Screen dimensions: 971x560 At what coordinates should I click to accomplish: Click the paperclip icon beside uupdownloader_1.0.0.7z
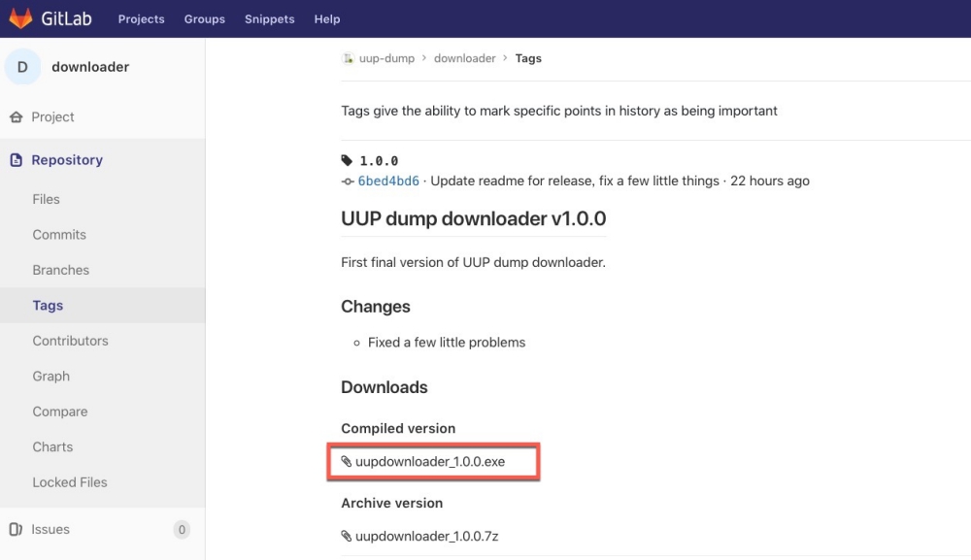[347, 536]
